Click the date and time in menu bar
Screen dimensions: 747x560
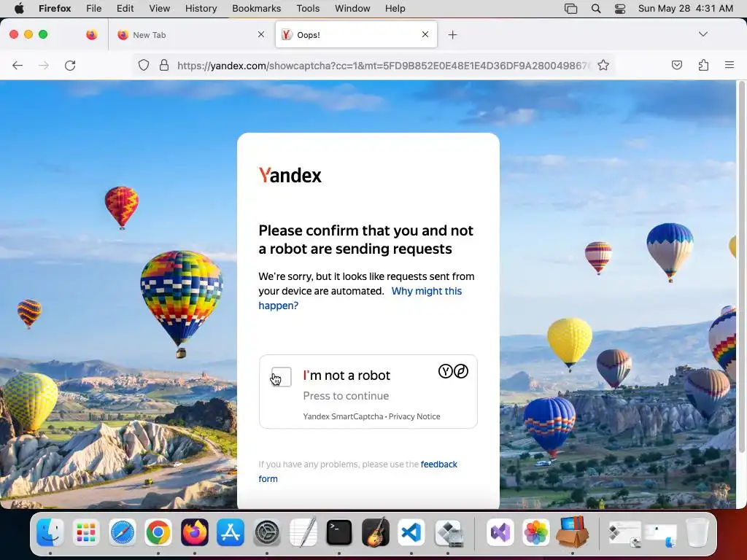point(686,8)
